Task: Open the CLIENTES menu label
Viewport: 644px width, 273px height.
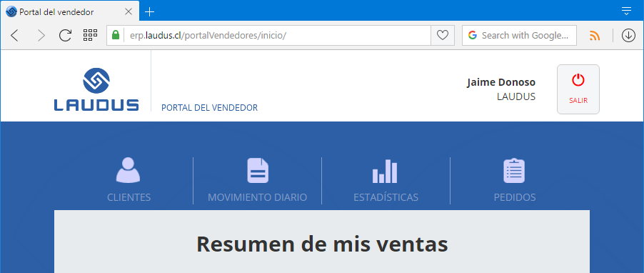Action: click(129, 197)
